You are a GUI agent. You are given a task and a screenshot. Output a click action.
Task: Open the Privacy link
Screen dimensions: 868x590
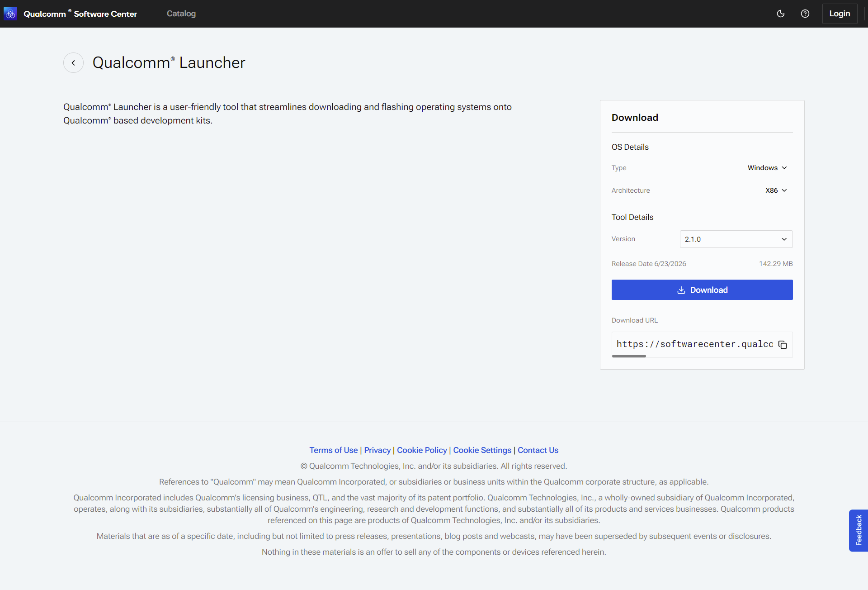(x=377, y=450)
